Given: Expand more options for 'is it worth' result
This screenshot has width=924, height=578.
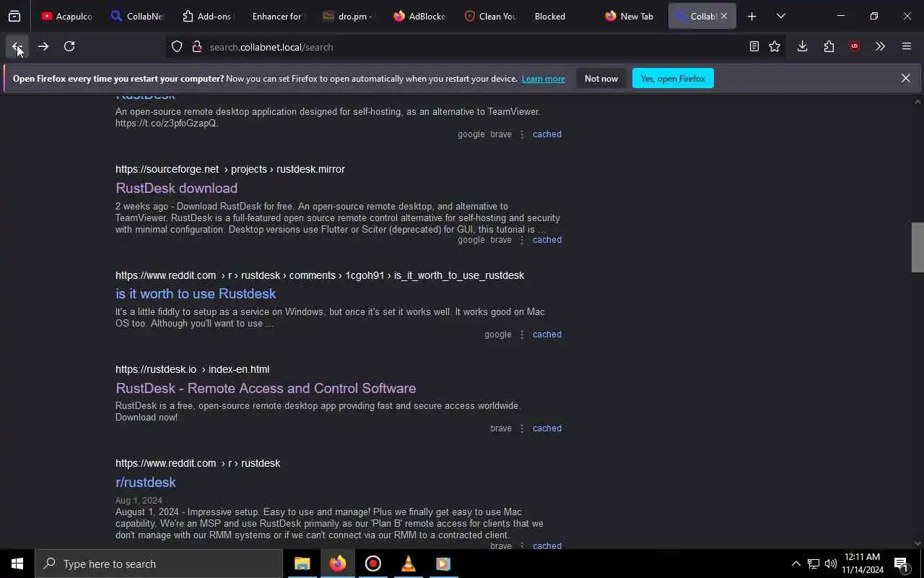Looking at the screenshot, I should coord(522,335).
